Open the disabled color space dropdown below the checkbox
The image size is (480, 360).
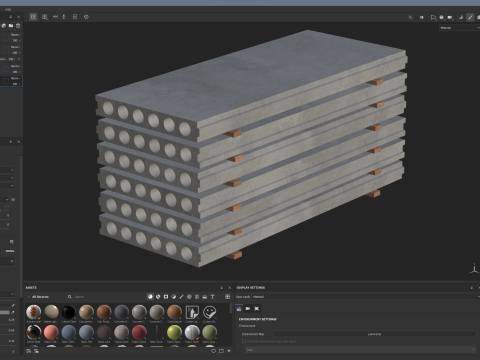(x=361, y=350)
